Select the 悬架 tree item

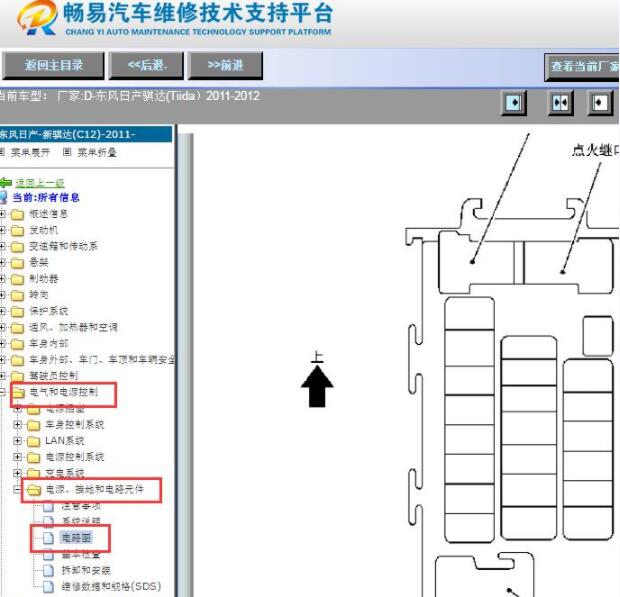(39, 263)
